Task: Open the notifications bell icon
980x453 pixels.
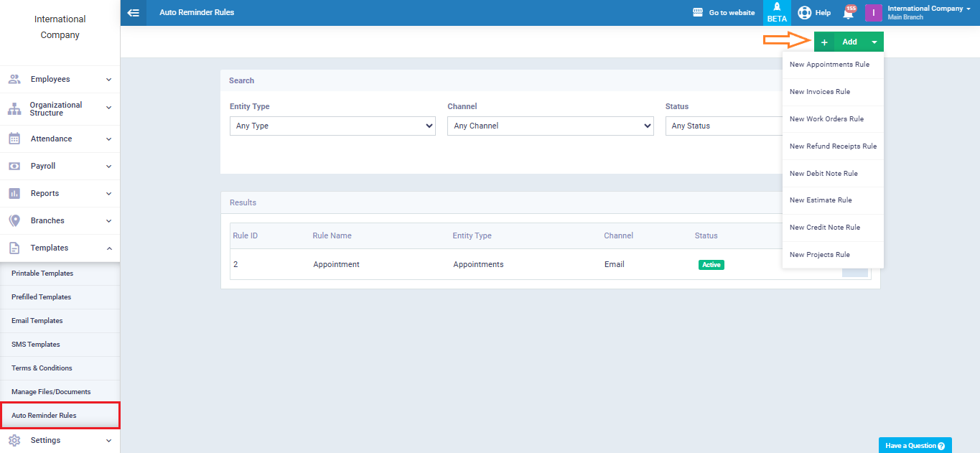Action: (848, 13)
